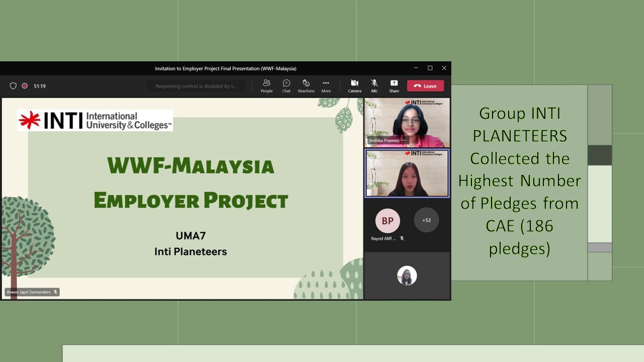Viewport: 644px width, 362px height.
Task: Click the INTI logo on shared slide
Action: [x=95, y=121]
